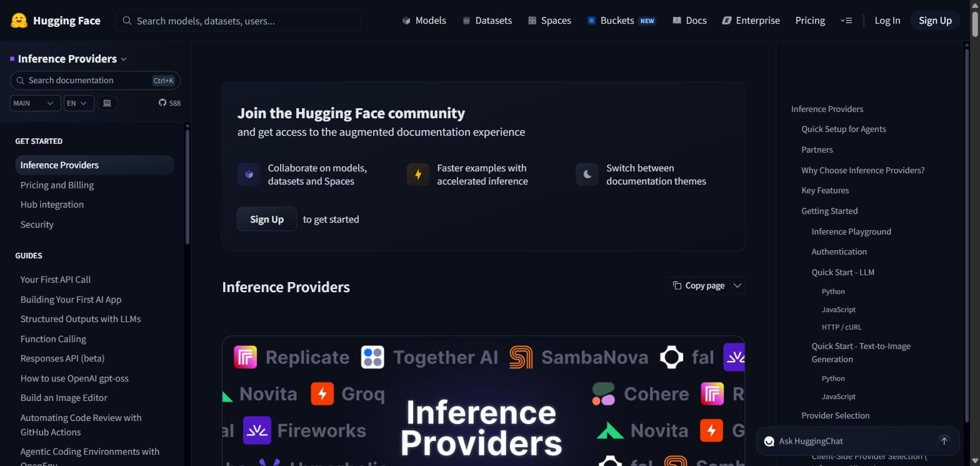Click the Cohere logo in banner
The height and width of the screenshot is (466, 980).
click(x=604, y=393)
